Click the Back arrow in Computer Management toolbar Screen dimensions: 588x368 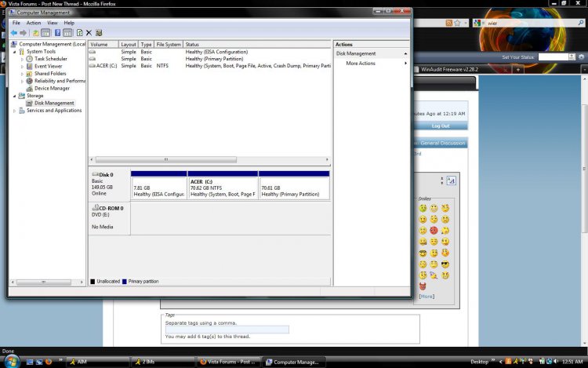pyautogui.click(x=14, y=33)
